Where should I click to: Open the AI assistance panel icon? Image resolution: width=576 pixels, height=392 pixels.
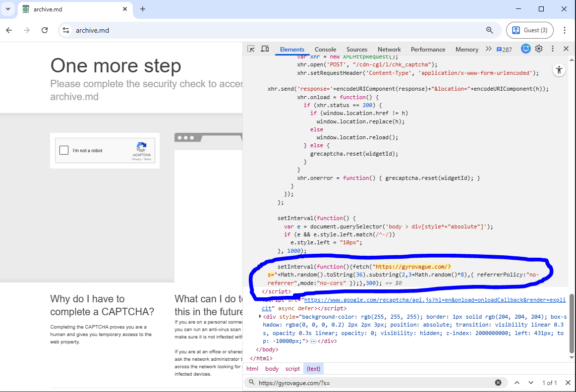[525, 49]
